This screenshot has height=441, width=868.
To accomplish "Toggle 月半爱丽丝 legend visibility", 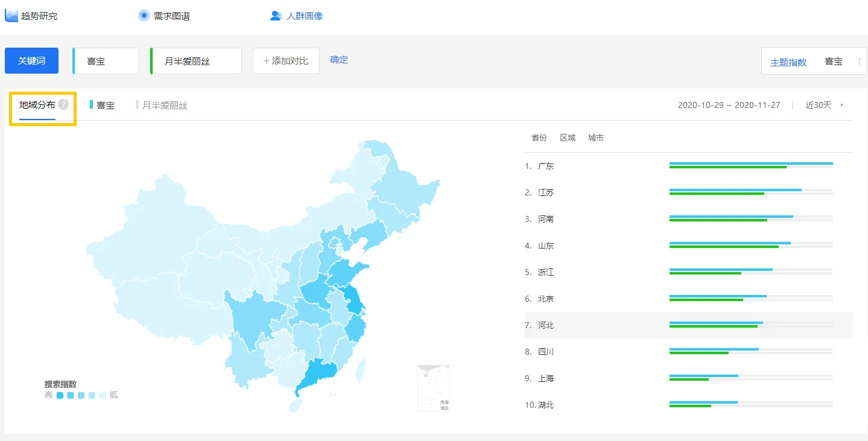I will pos(161,105).
